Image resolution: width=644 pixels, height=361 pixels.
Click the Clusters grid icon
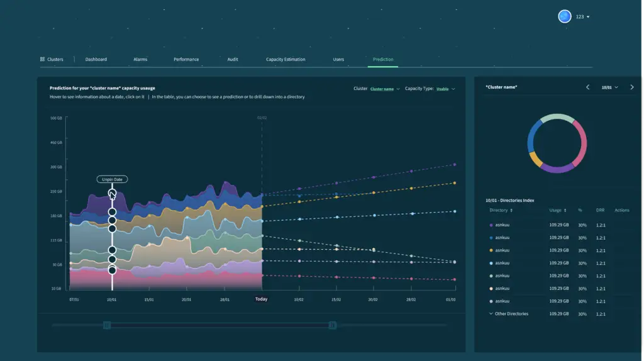tap(42, 59)
